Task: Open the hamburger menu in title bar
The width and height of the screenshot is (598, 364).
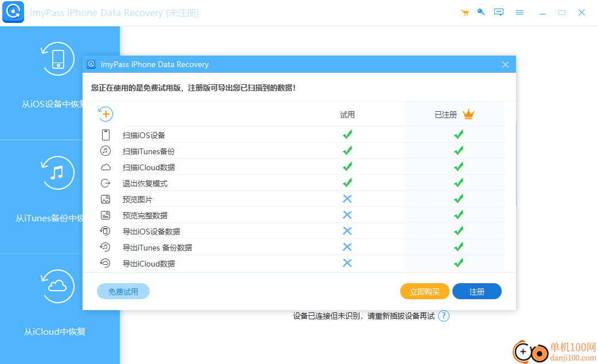Action: click(519, 13)
